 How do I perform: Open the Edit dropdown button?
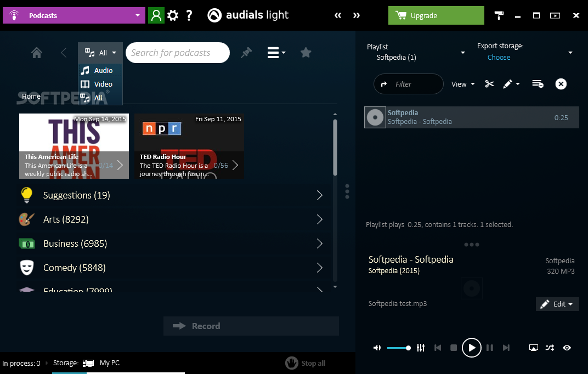click(x=557, y=304)
